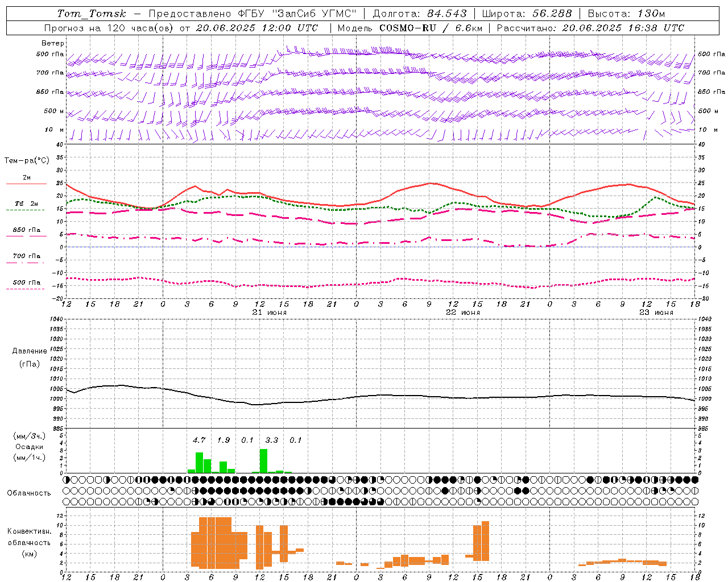Click the 10 м wind level label on left
This screenshot has height=582, width=728.
(55, 130)
